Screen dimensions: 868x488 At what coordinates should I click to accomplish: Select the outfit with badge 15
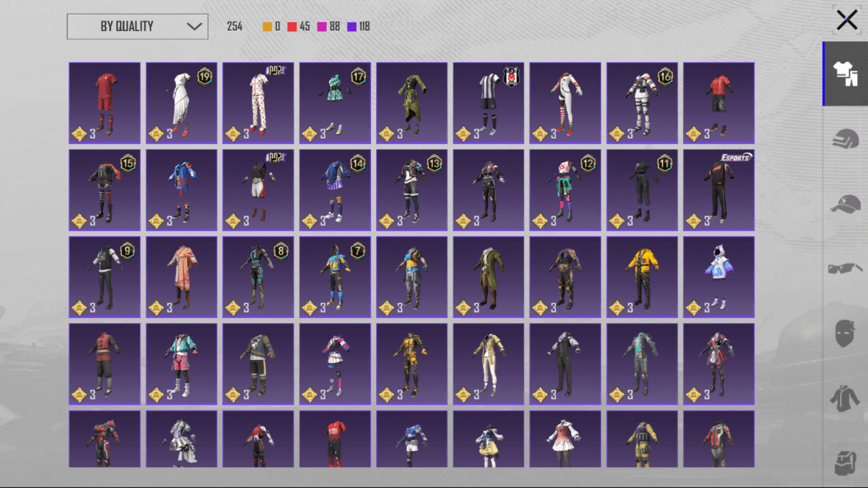click(104, 190)
